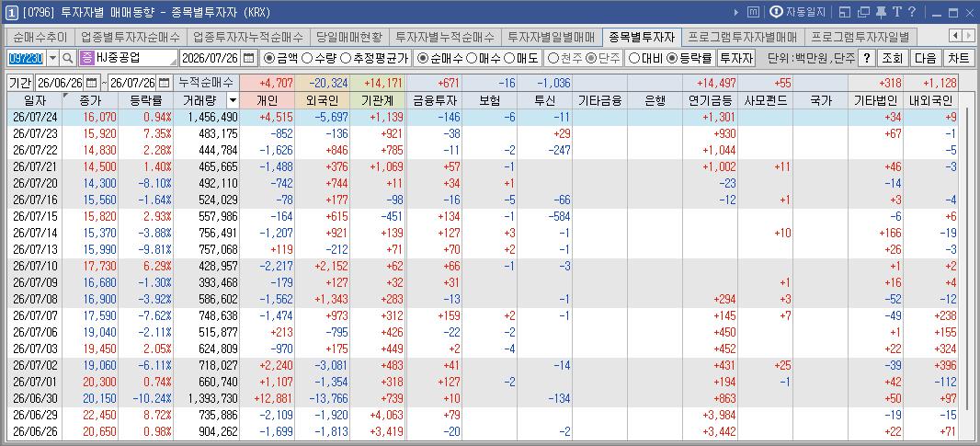Screen dimensions: 980x446
Task: Click the 개인 column header
Action: 267,100
